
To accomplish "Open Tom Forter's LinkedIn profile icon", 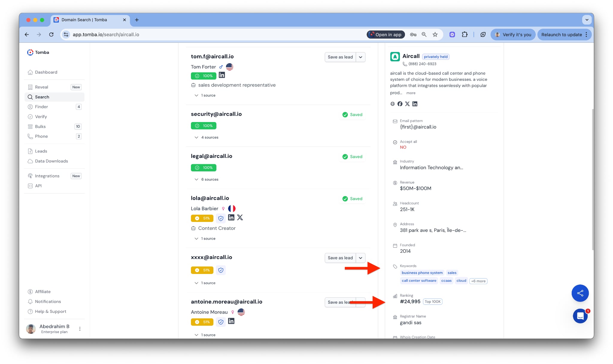I will point(221,75).
